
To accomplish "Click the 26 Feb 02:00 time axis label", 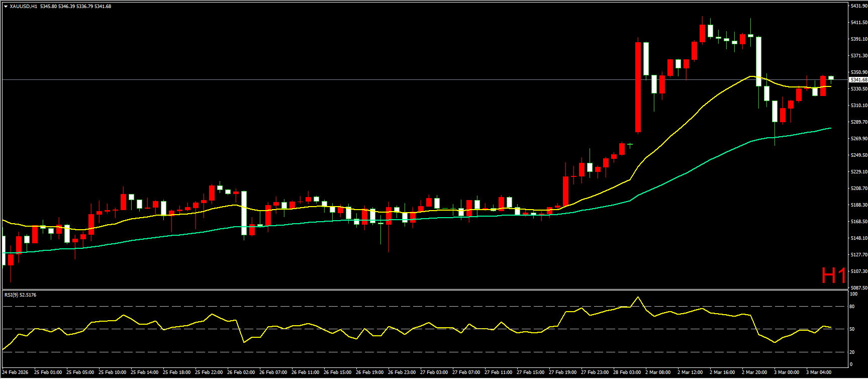I will [241, 372].
